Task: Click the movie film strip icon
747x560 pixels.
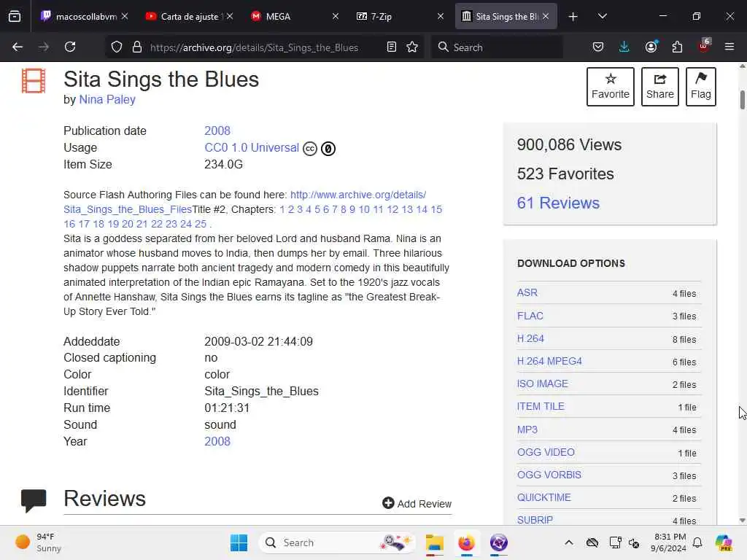Action: click(34, 80)
